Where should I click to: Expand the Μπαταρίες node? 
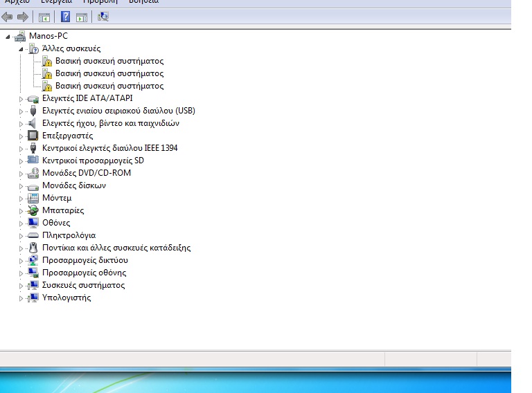click(x=21, y=211)
